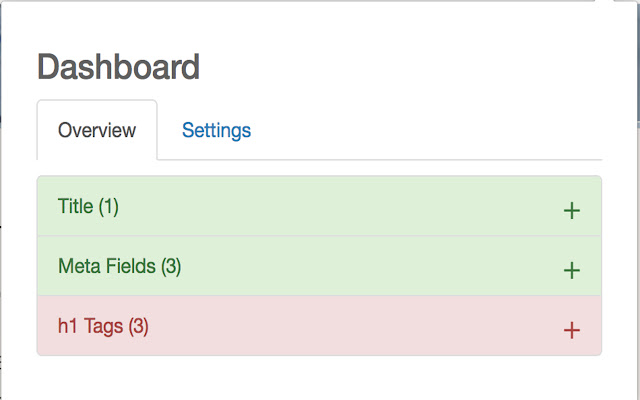Select the Overview tab
Image resolution: width=640 pixels, height=400 pixels.
pyautogui.click(x=97, y=130)
